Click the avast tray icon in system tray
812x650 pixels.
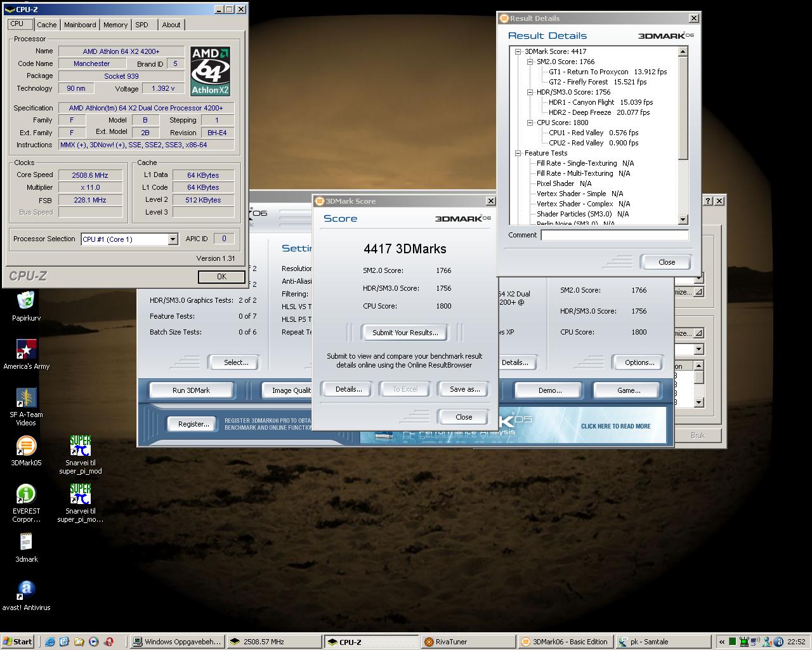click(780, 642)
